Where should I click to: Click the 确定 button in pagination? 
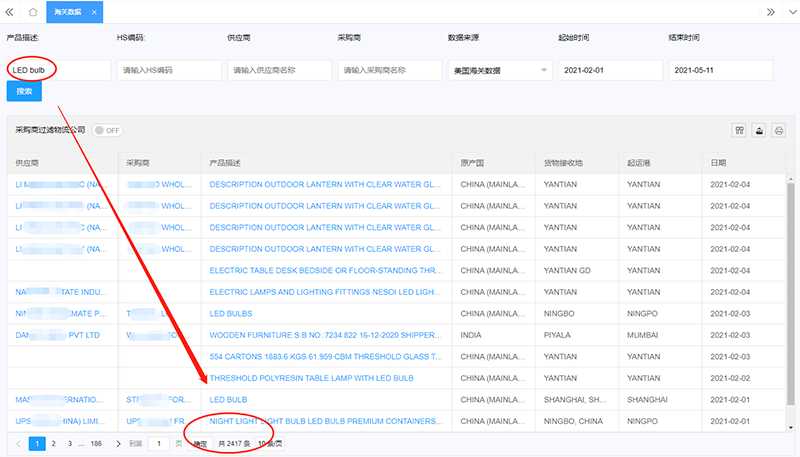[x=200, y=443]
